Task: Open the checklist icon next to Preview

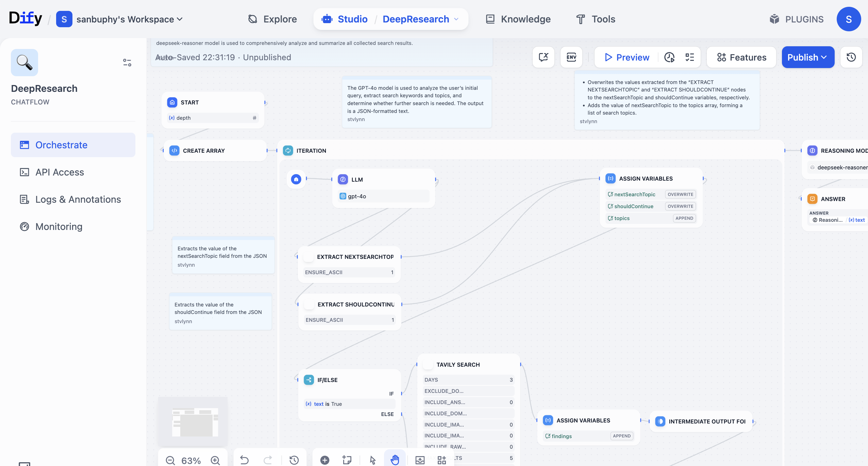Action: click(690, 57)
